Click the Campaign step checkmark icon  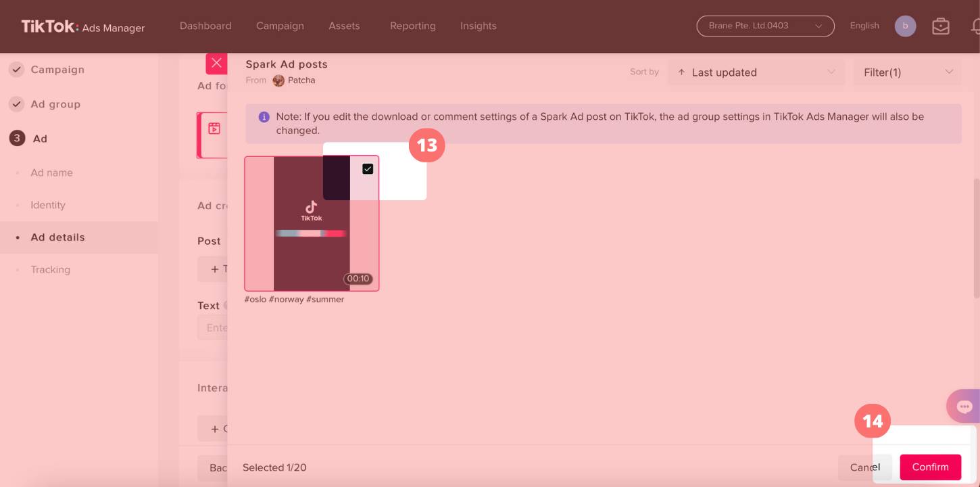(17, 69)
